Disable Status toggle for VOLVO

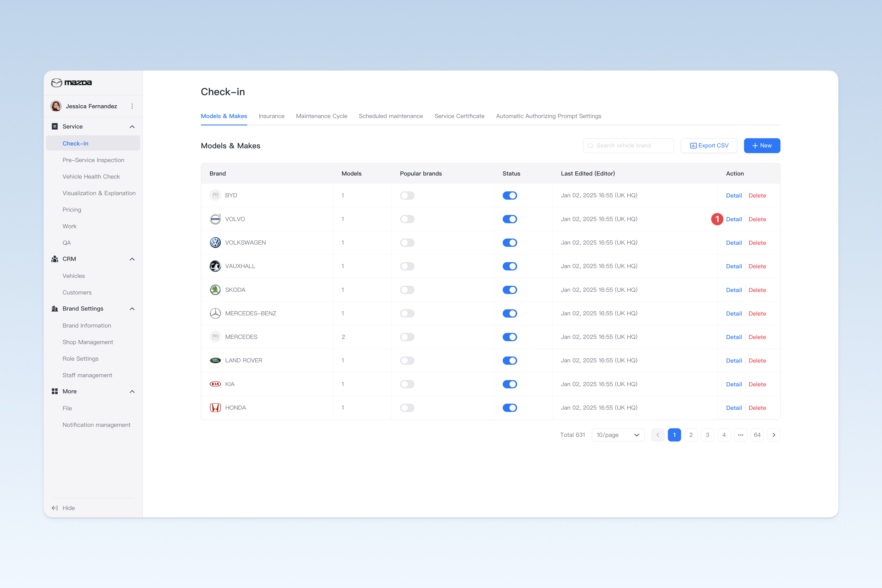510,219
